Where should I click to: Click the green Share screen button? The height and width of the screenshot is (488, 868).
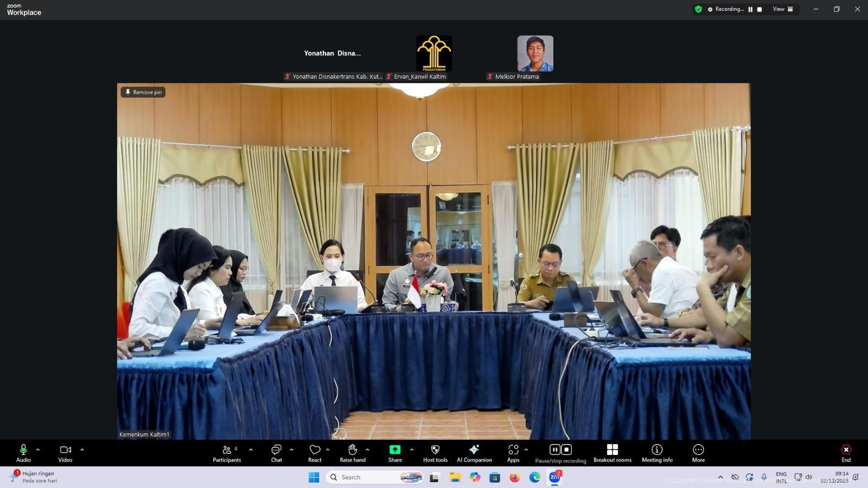pos(395,450)
